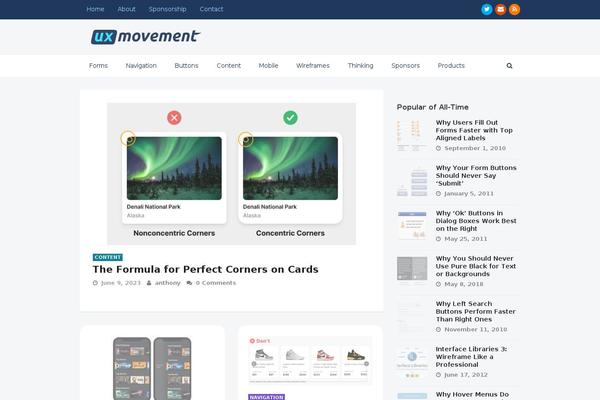The image size is (600, 400).
Task: Open Why 'Ok' Buttons in Dialog Boxes article
Action: click(x=476, y=221)
